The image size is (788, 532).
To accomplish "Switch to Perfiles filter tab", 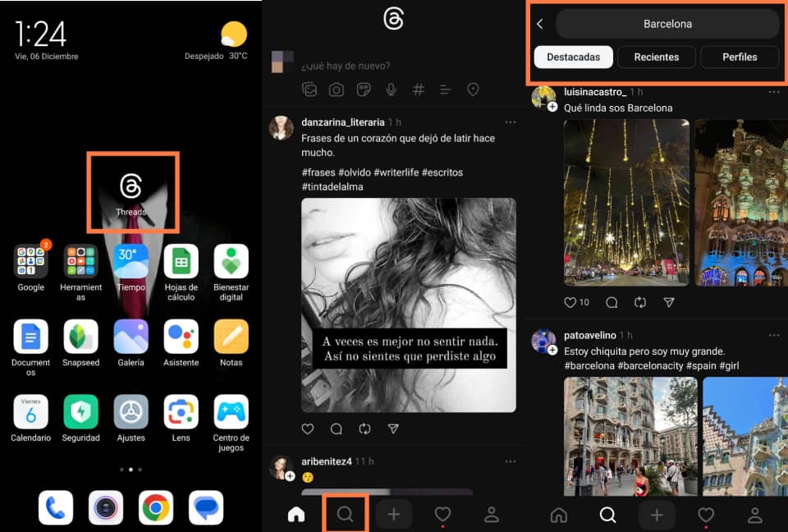I will coord(740,57).
